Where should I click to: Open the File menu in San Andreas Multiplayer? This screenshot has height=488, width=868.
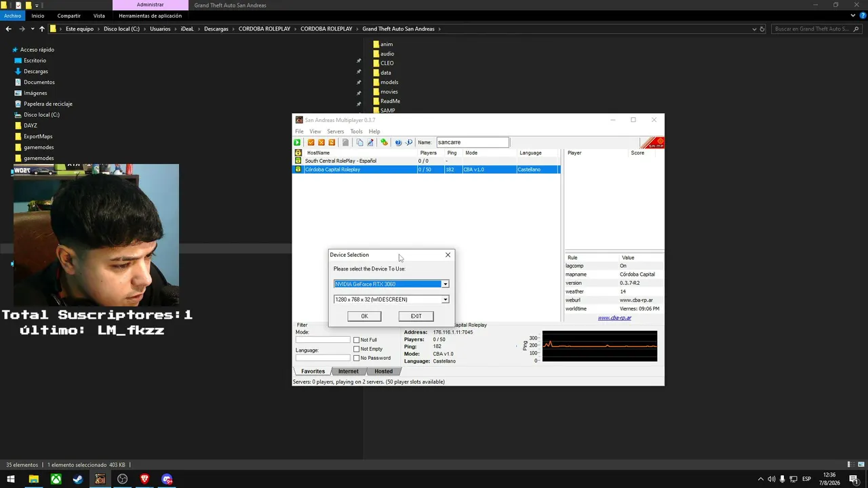[299, 131]
